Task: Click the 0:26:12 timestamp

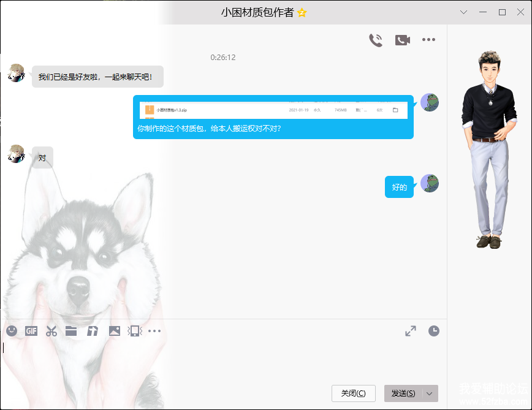Action: [x=223, y=58]
